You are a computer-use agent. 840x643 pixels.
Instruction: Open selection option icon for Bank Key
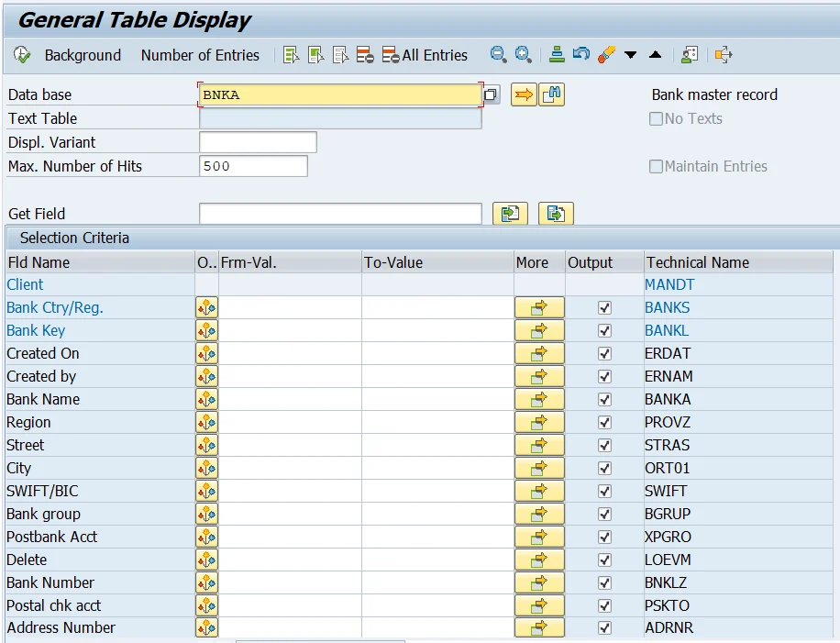(206, 331)
